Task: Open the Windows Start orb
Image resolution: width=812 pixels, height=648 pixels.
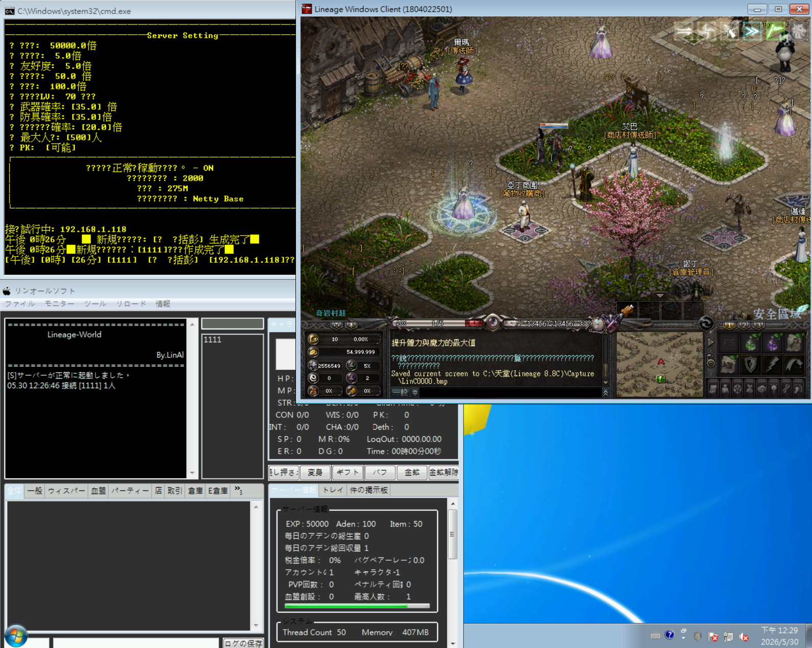Action: [16, 636]
